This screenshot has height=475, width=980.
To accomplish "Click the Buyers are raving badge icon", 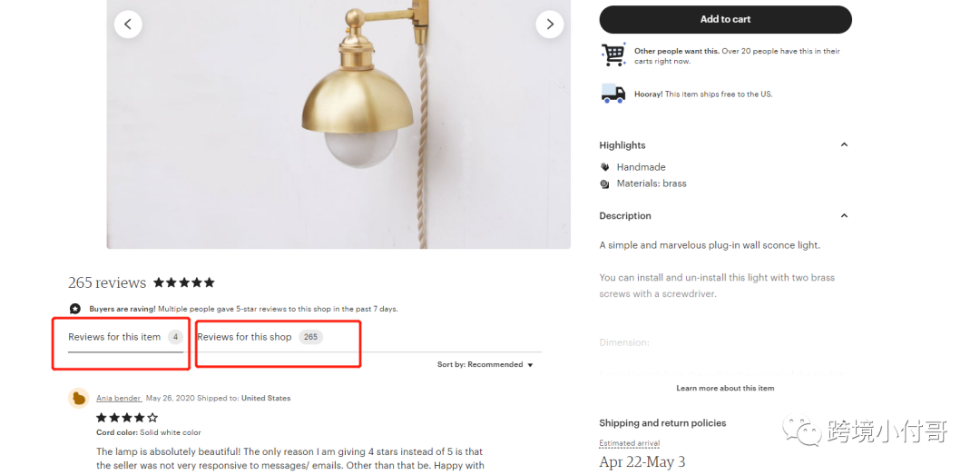I will click(75, 309).
